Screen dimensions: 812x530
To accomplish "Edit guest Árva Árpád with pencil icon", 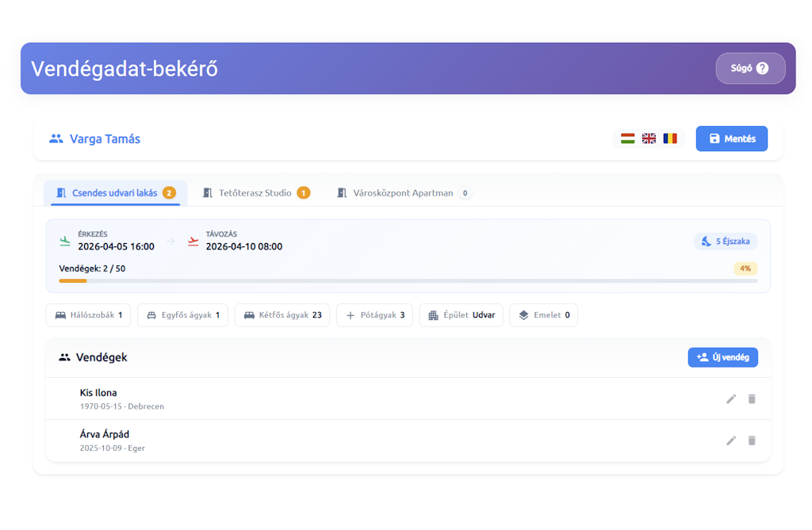I will 731,440.
